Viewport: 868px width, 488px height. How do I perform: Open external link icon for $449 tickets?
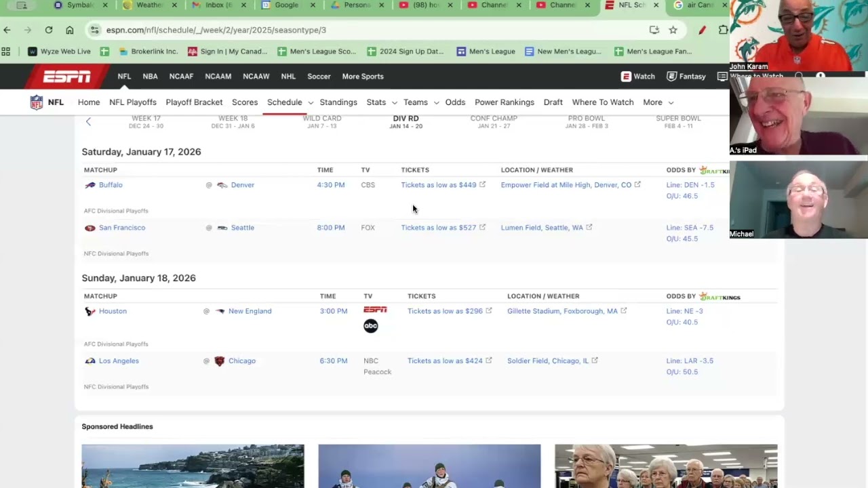click(482, 184)
